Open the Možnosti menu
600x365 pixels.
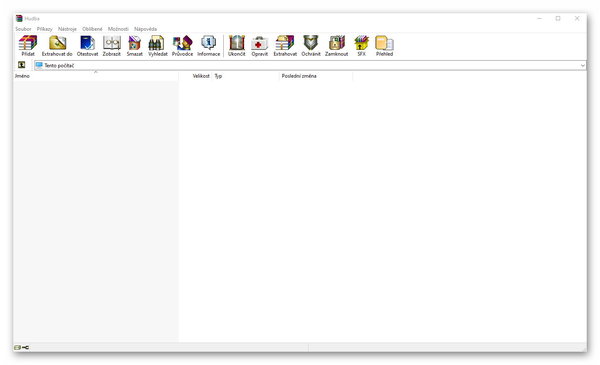pyautogui.click(x=118, y=29)
